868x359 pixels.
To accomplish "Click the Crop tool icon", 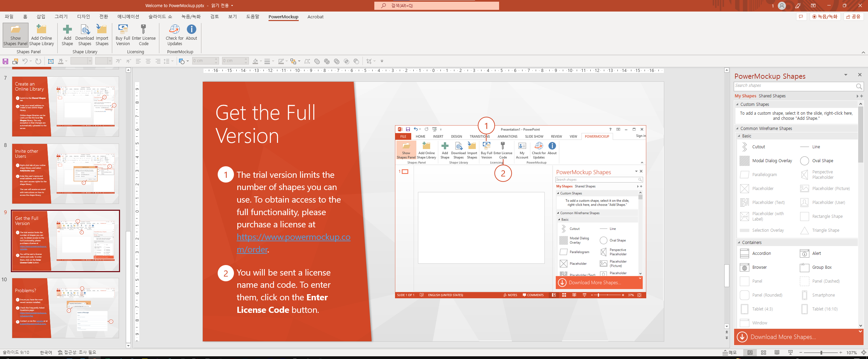I will (369, 61).
